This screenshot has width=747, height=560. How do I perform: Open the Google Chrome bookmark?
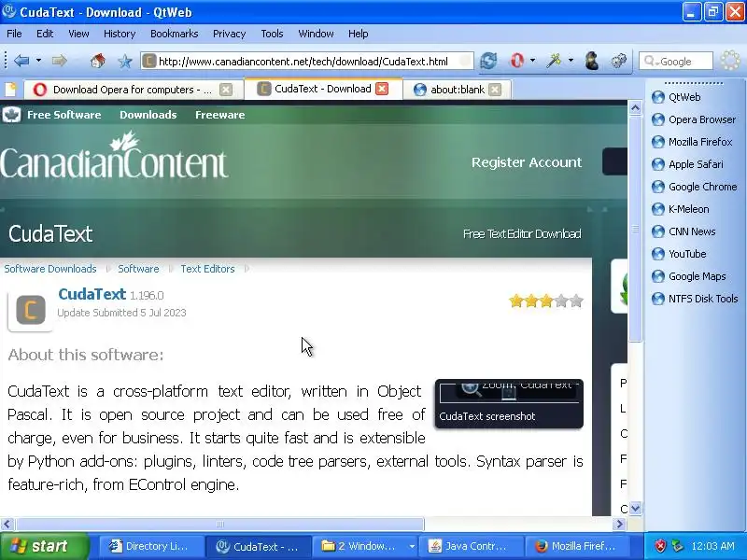pos(694,187)
